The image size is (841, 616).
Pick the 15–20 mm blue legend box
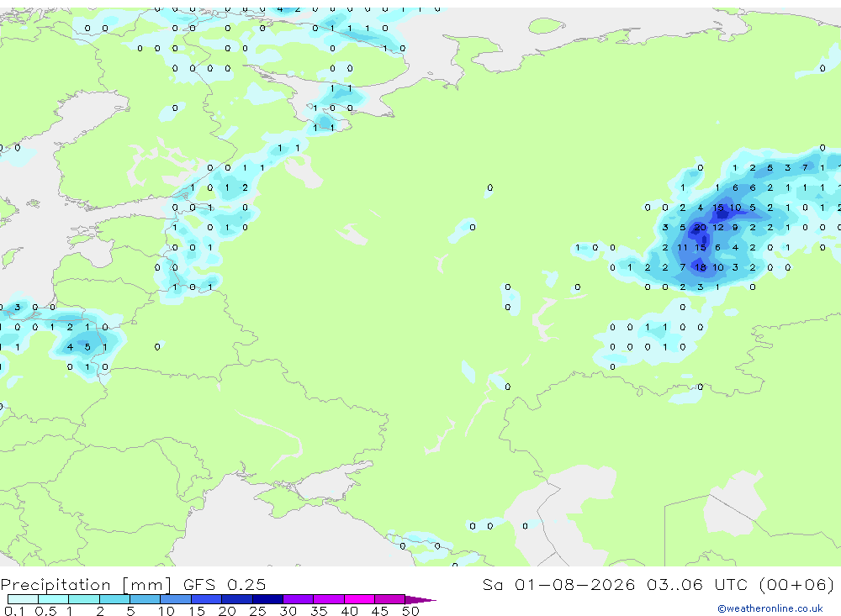(x=207, y=599)
